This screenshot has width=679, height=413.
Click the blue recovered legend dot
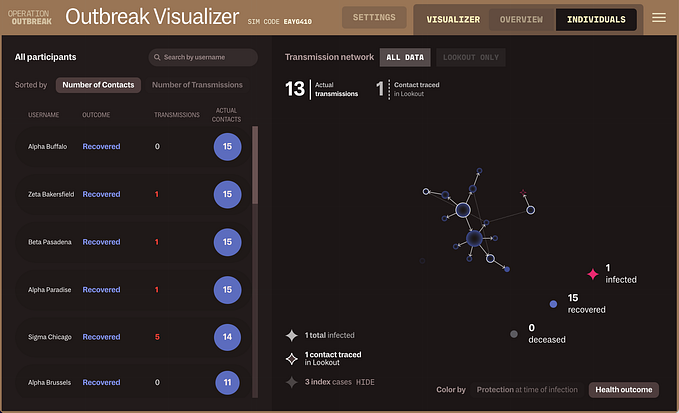pos(553,304)
